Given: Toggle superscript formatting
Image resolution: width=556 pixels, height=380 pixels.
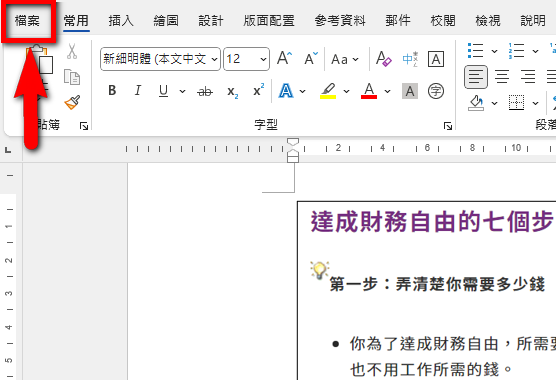Looking at the screenshot, I should click(x=258, y=90).
